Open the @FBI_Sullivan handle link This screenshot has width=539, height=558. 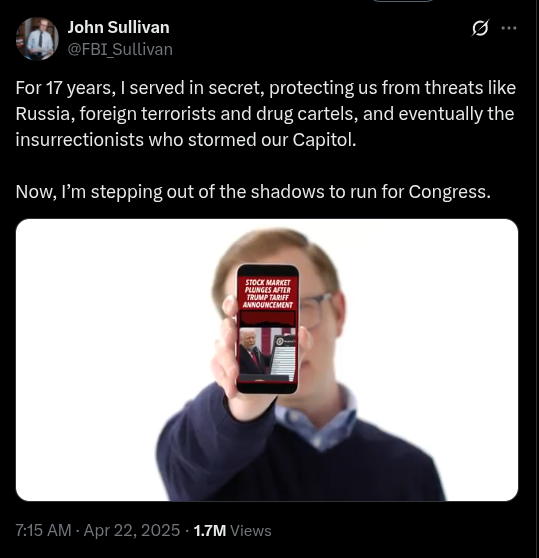click(x=120, y=49)
